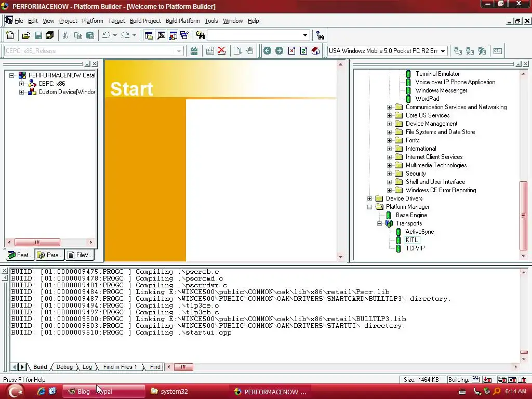532x399 pixels.
Task: Collapse the Platform Manager folder
Action: tap(369, 207)
